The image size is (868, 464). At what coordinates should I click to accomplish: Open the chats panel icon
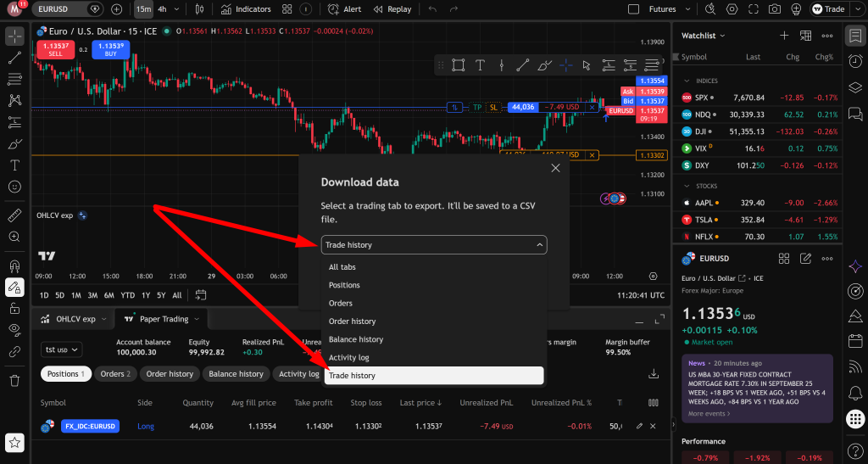(x=855, y=115)
